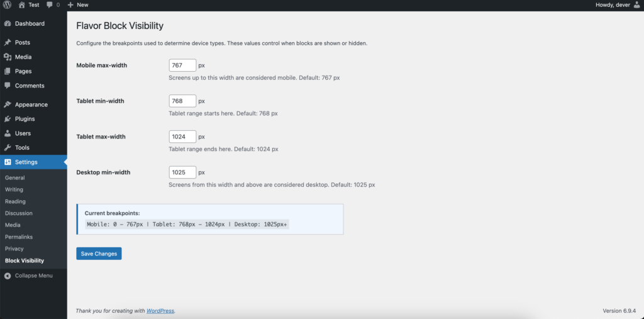Click the Flavor Block Visibility heading

pyautogui.click(x=120, y=26)
